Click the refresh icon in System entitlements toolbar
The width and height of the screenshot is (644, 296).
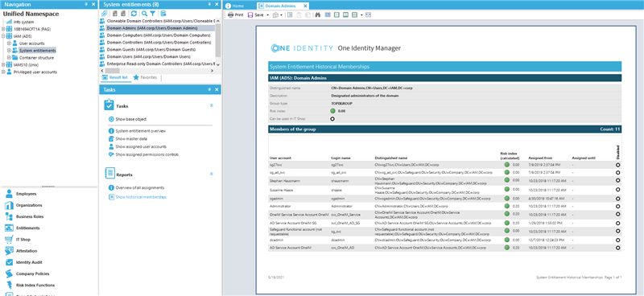pyautogui.click(x=134, y=14)
